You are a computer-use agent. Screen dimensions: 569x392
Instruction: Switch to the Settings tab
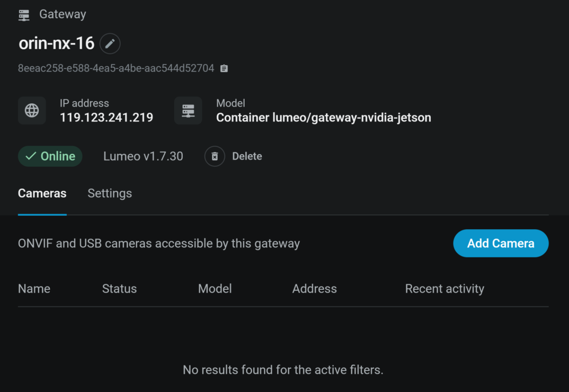click(109, 193)
